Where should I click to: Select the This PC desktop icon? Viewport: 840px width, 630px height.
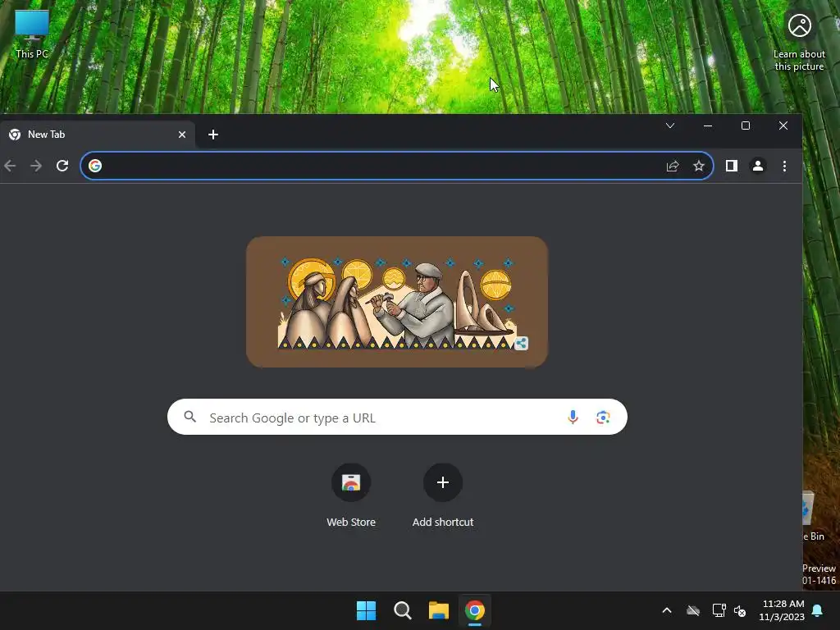tap(32, 34)
